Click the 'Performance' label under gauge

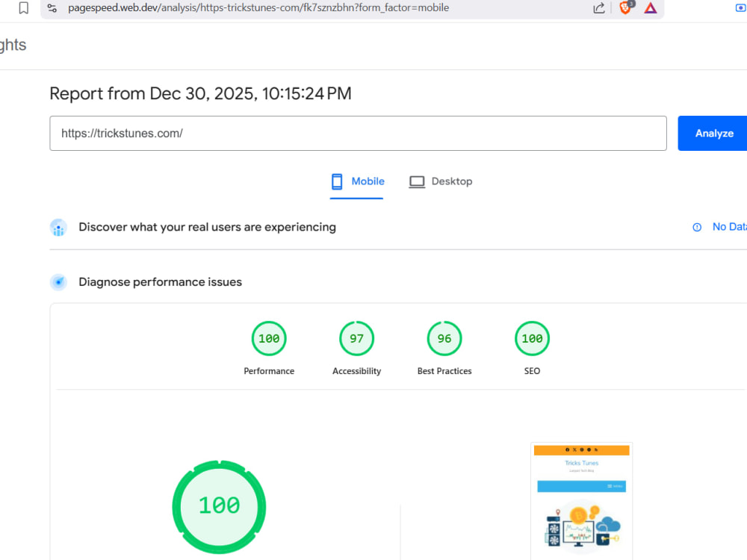pyautogui.click(x=269, y=371)
